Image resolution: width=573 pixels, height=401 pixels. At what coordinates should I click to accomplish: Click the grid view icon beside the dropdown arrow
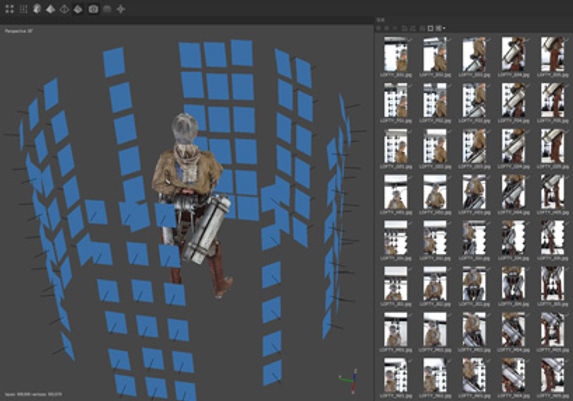(439, 28)
